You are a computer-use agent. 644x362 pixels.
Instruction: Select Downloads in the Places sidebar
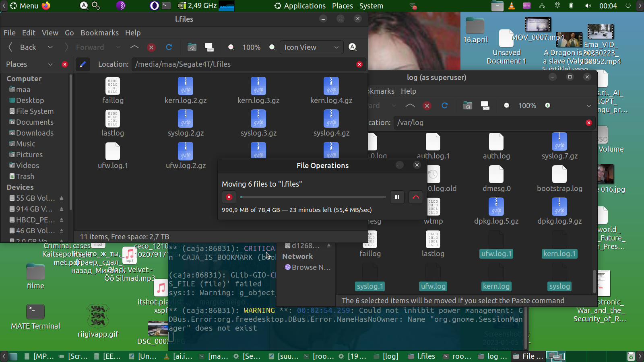tap(35, 133)
